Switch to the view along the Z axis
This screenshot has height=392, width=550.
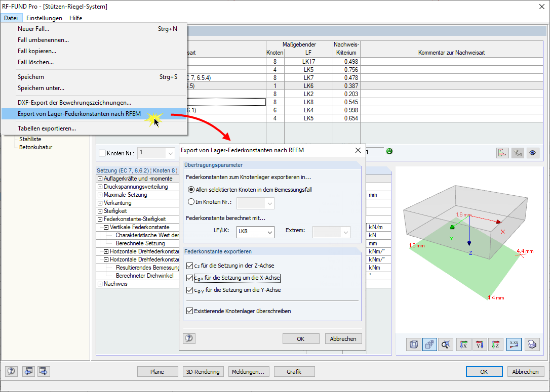[x=496, y=345]
